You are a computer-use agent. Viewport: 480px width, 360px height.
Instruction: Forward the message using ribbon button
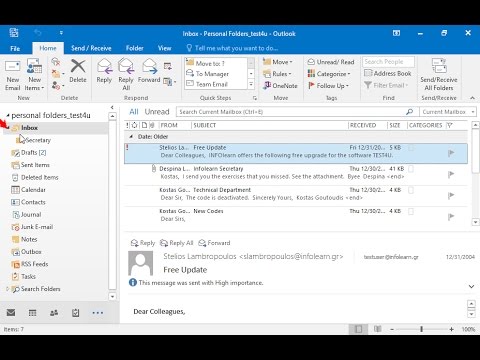149,71
